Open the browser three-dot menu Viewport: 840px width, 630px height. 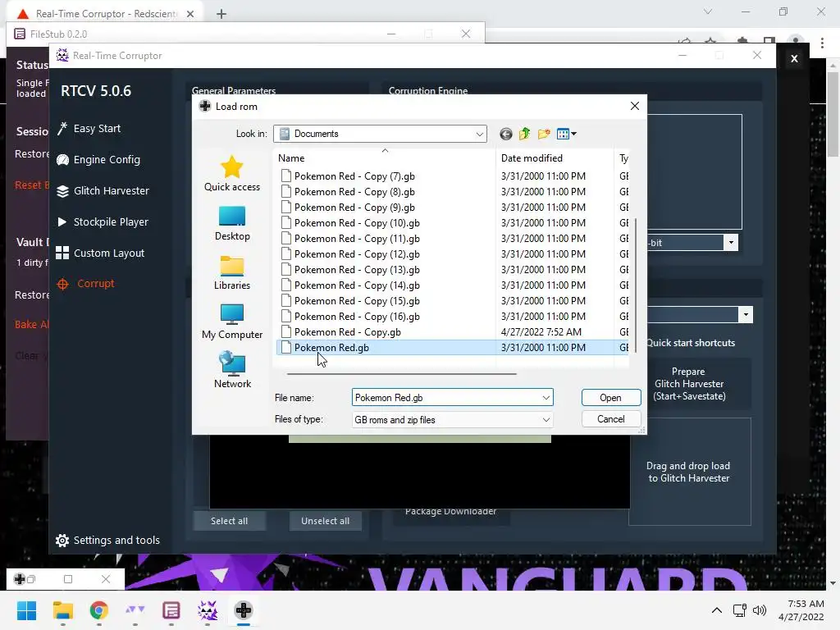coord(822,43)
